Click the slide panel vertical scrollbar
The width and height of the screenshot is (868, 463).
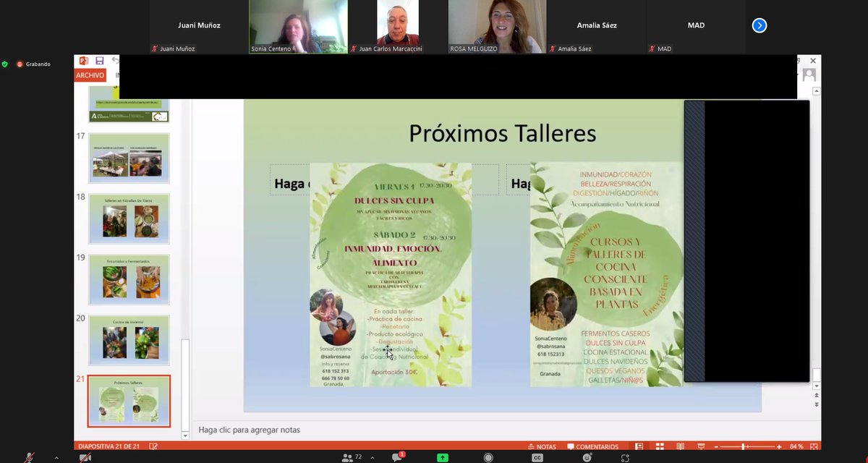pos(185,383)
